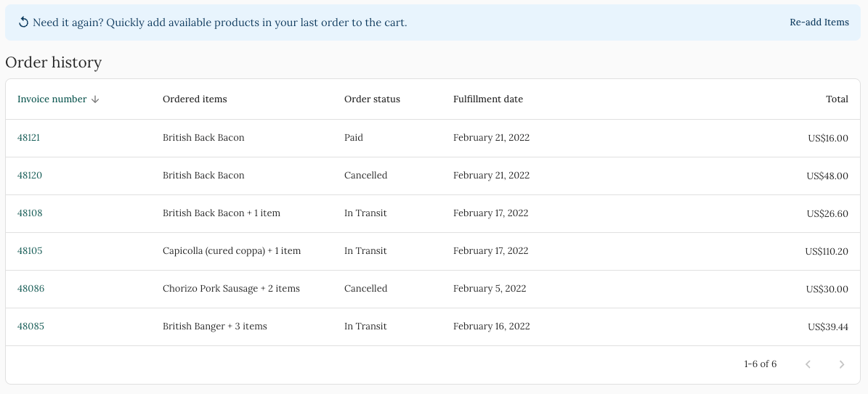Click the Ordered items column header
This screenshot has width=868, height=394.
pyautogui.click(x=195, y=99)
